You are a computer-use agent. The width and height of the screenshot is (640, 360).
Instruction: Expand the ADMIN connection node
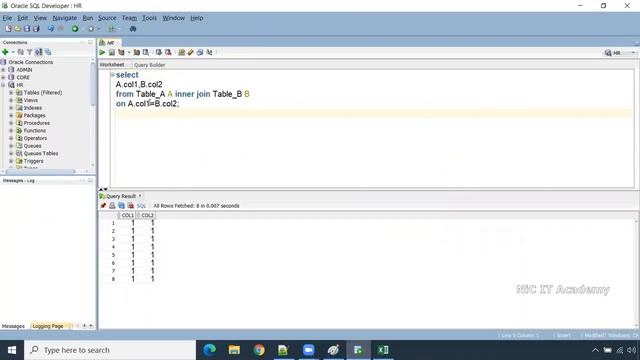pyautogui.click(x=3, y=70)
